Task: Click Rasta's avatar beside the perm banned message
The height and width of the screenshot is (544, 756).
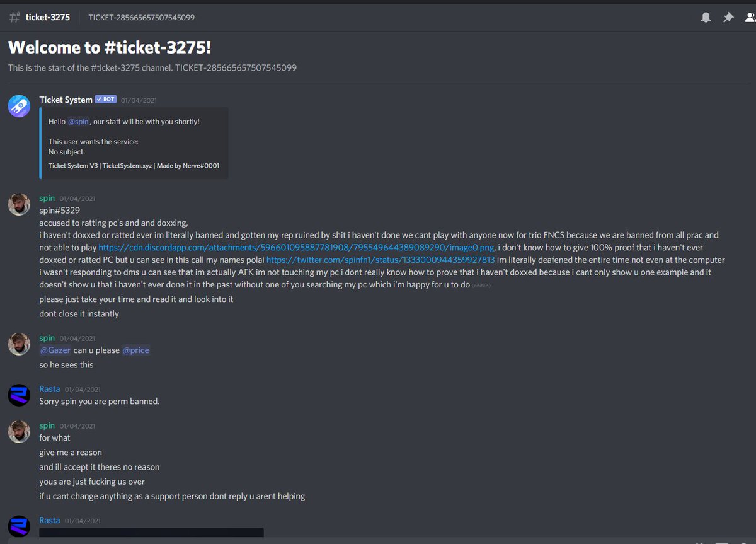Action: [19, 395]
